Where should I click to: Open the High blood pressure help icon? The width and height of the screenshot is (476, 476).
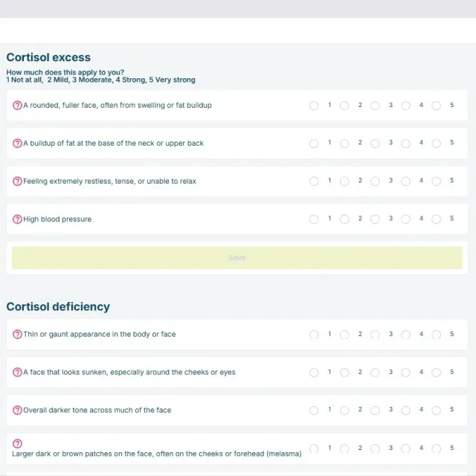coord(17,219)
